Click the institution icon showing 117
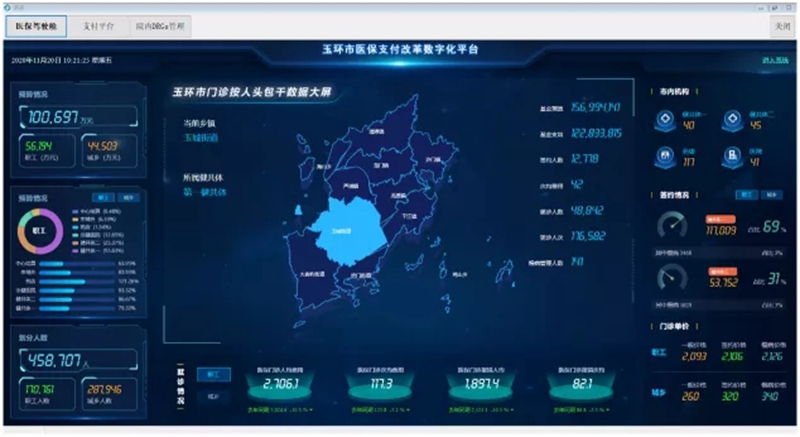Image resolution: width=800 pixels, height=437 pixels. coord(663,156)
